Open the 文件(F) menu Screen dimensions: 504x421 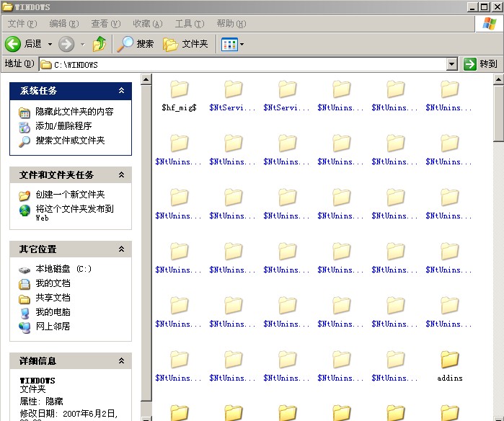click(x=22, y=24)
